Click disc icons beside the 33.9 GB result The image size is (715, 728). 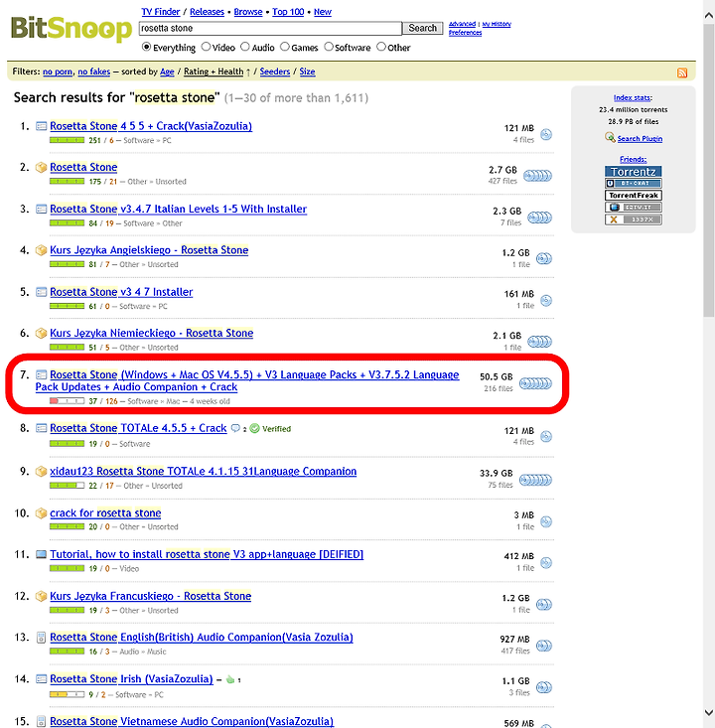coord(535,480)
